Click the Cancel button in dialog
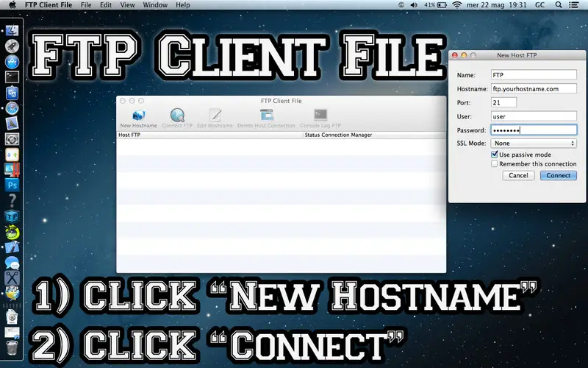 click(518, 175)
